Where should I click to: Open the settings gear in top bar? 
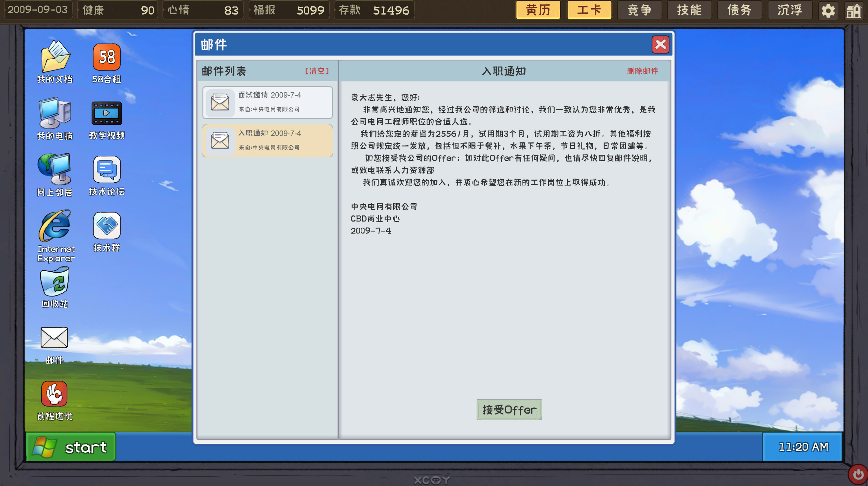click(828, 10)
